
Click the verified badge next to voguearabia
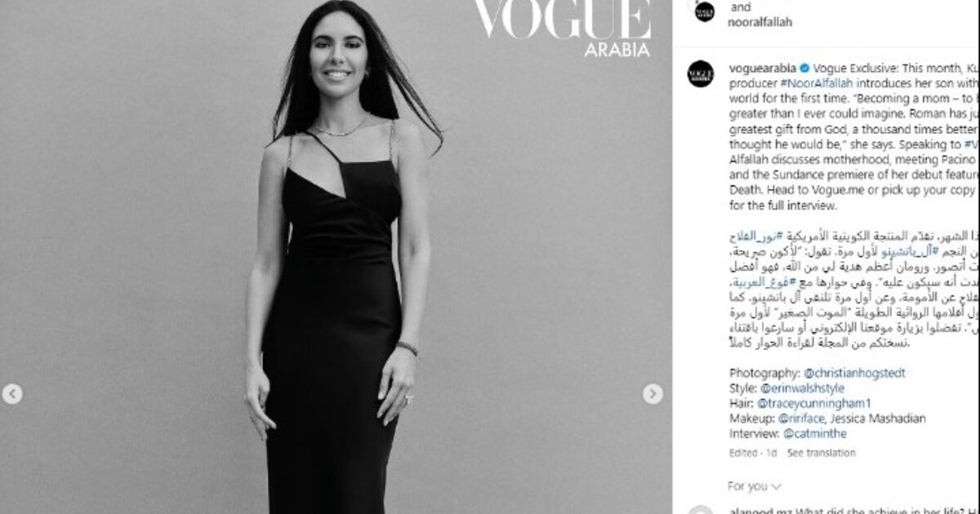(x=804, y=68)
